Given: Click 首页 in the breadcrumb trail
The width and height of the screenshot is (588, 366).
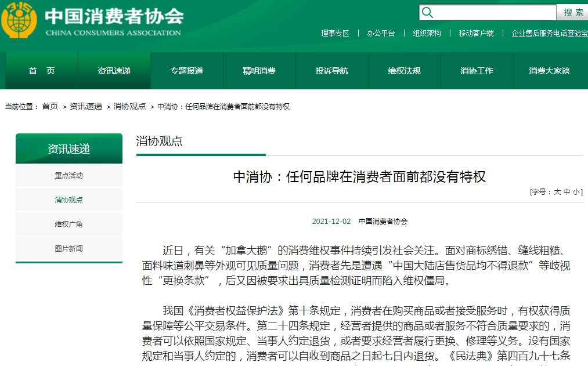Looking at the screenshot, I should point(50,107).
